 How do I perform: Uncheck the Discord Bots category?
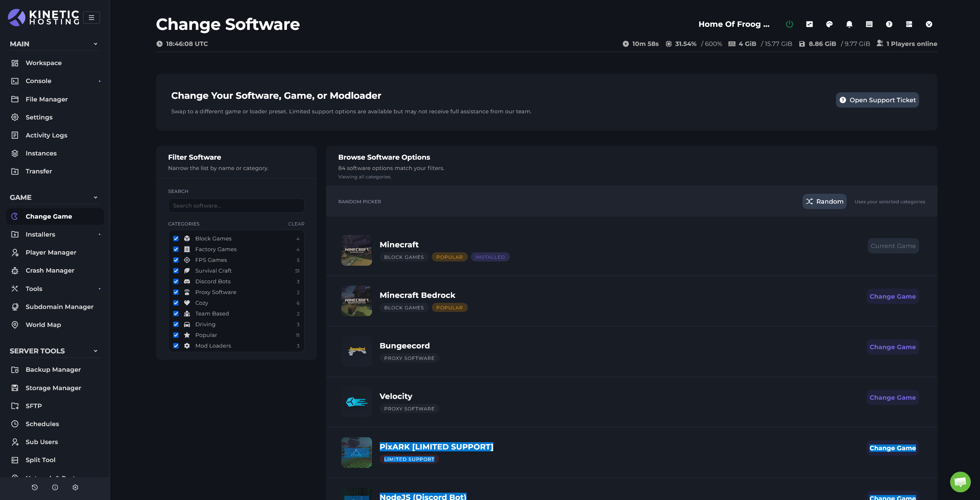coord(176,281)
